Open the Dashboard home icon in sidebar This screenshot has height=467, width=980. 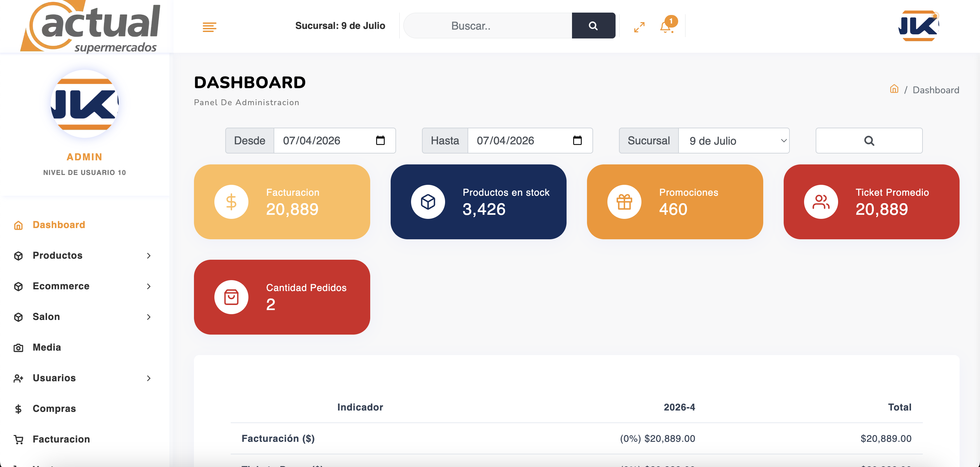tap(18, 225)
